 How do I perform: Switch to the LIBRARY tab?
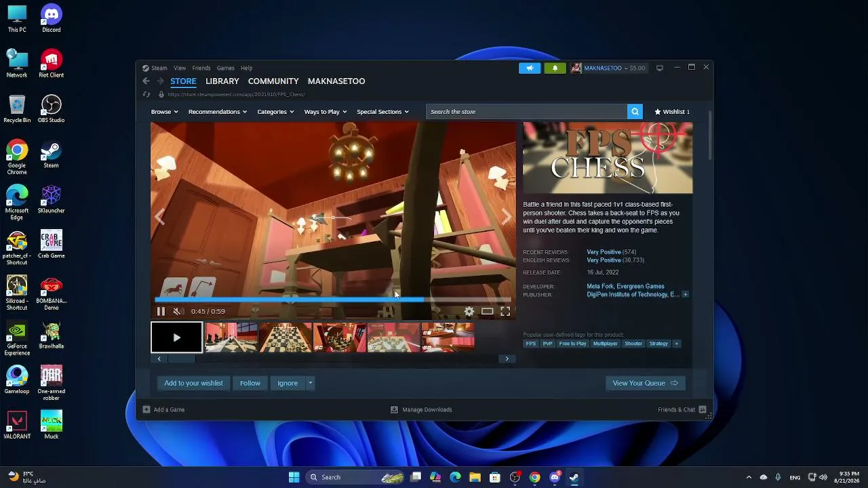[x=222, y=81]
